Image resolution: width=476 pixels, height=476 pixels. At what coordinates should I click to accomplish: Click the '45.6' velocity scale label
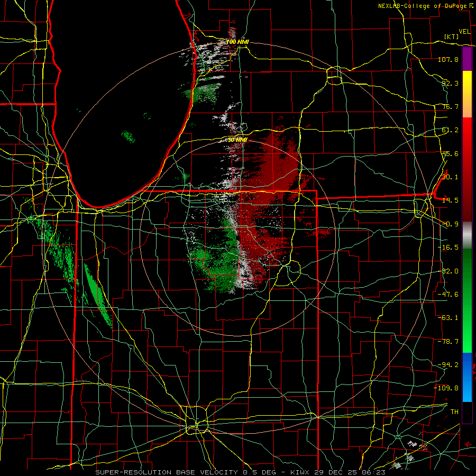[450, 153]
